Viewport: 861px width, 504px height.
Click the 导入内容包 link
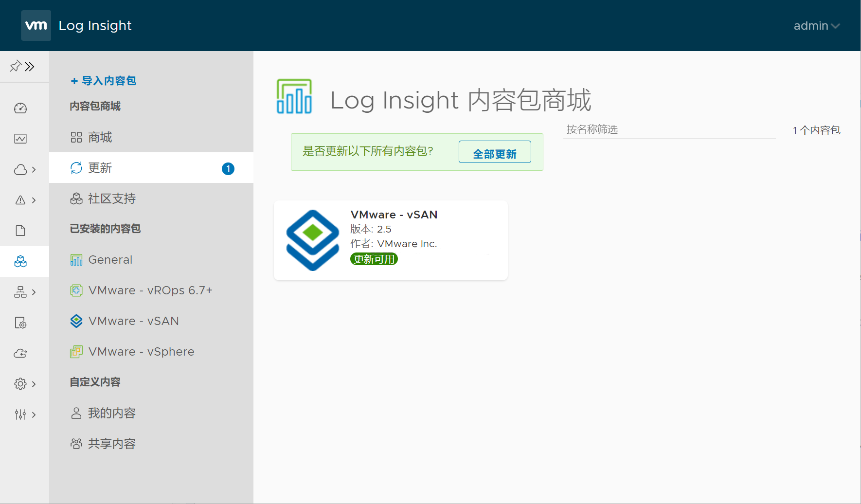tap(104, 81)
